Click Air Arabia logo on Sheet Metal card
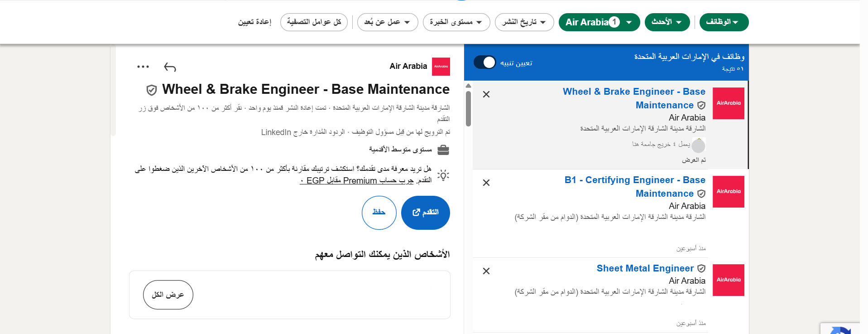The image size is (868, 334). (729, 280)
